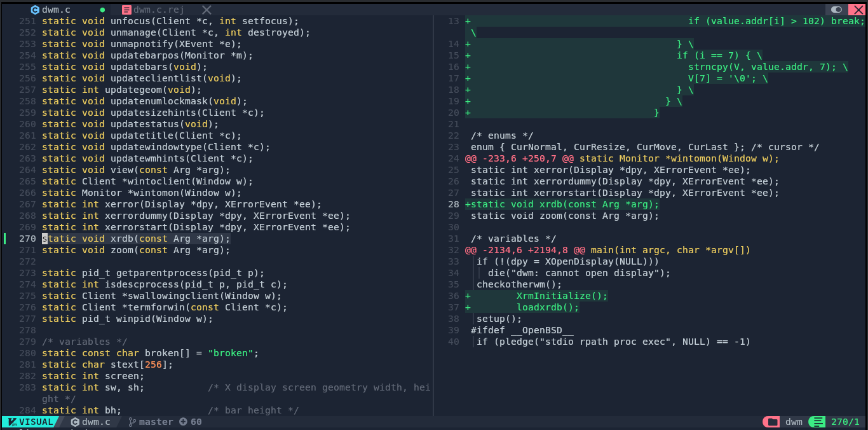Click the master branch name in statusline
This screenshot has width=868, height=430.
(156, 422)
